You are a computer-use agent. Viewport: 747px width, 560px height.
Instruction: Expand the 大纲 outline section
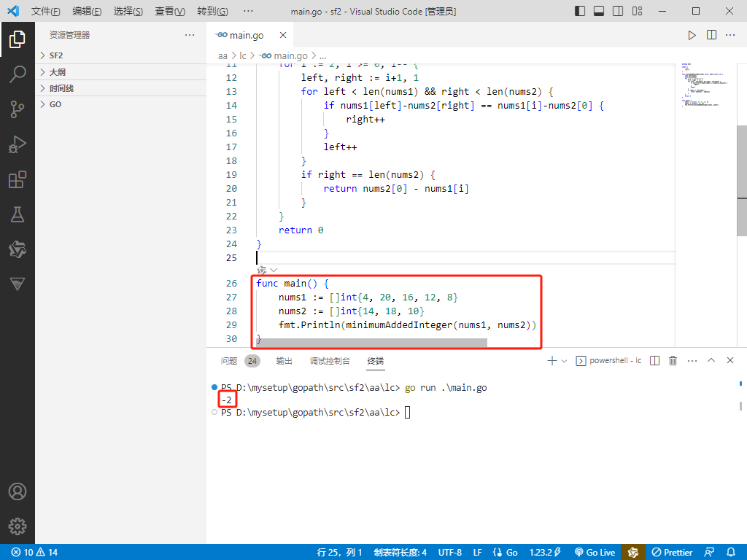(121, 72)
